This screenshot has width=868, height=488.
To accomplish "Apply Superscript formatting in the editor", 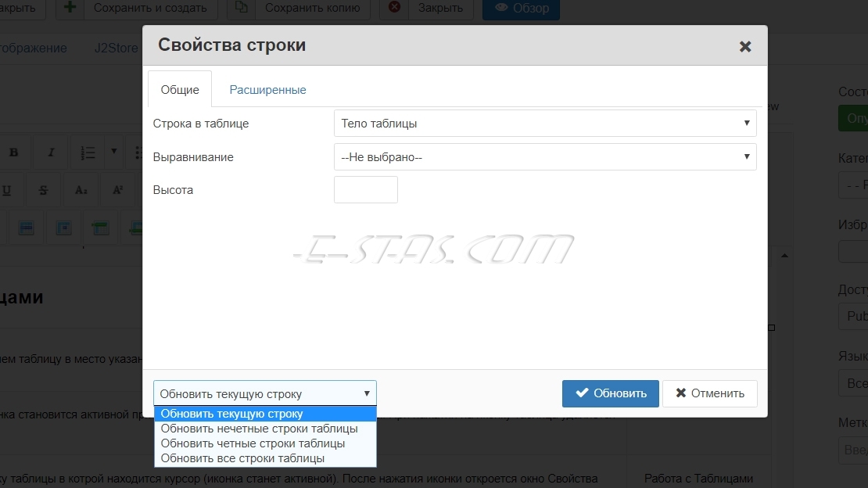I will pyautogui.click(x=118, y=190).
